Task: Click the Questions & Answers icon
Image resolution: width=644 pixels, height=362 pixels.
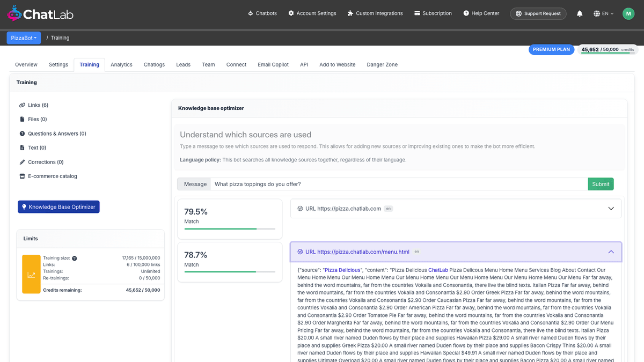Action: 22,134
